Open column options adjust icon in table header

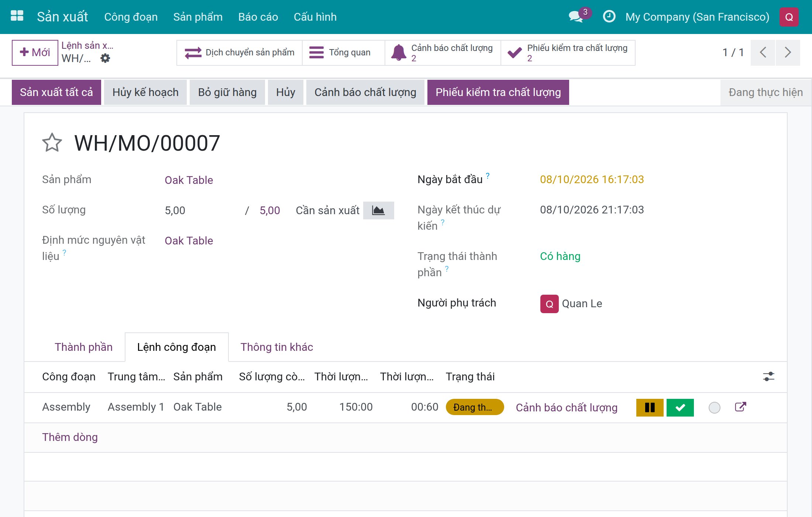pos(769,377)
